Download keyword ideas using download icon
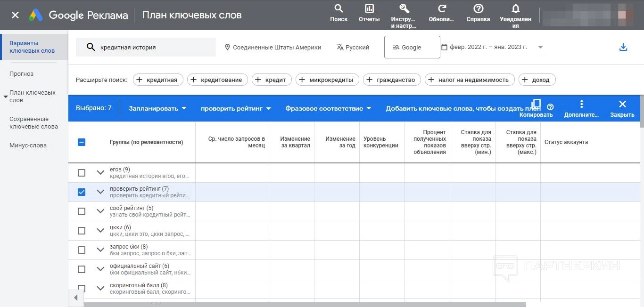This screenshot has width=644, height=307. click(x=623, y=47)
